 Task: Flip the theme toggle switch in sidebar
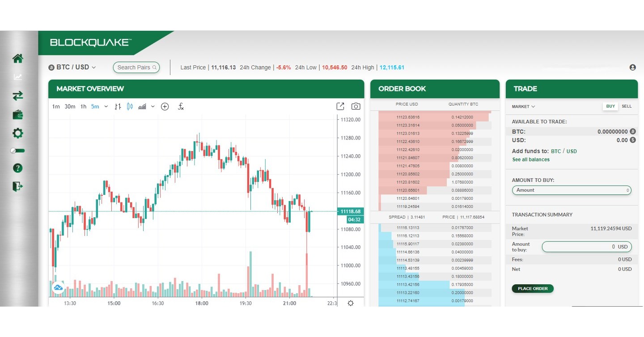point(17,151)
